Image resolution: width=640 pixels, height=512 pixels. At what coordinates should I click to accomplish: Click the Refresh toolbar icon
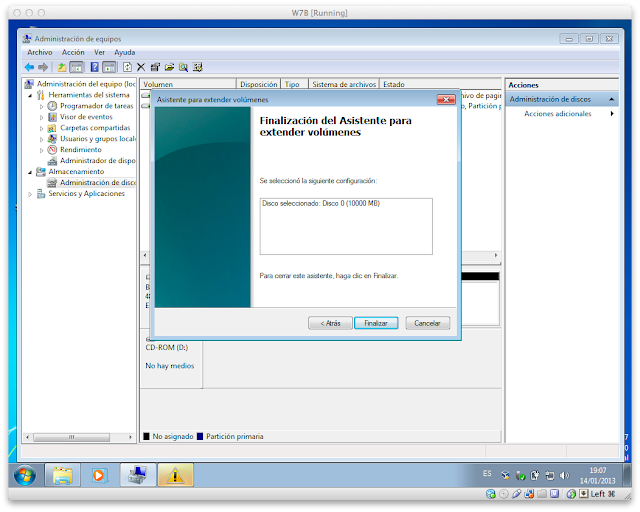[127, 67]
